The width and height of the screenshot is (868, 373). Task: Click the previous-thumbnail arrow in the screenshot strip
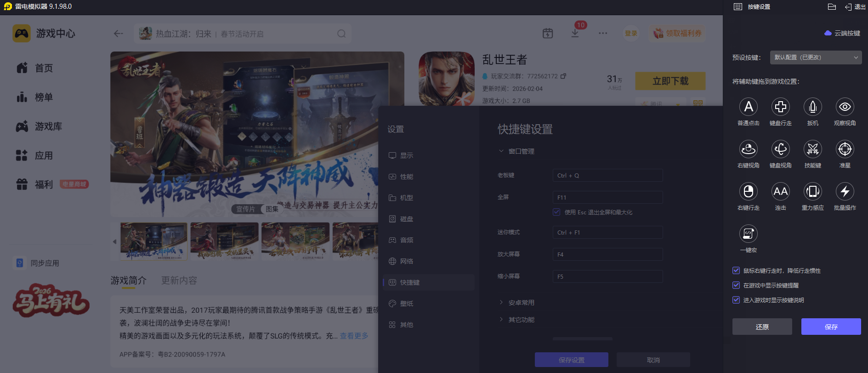click(114, 241)
